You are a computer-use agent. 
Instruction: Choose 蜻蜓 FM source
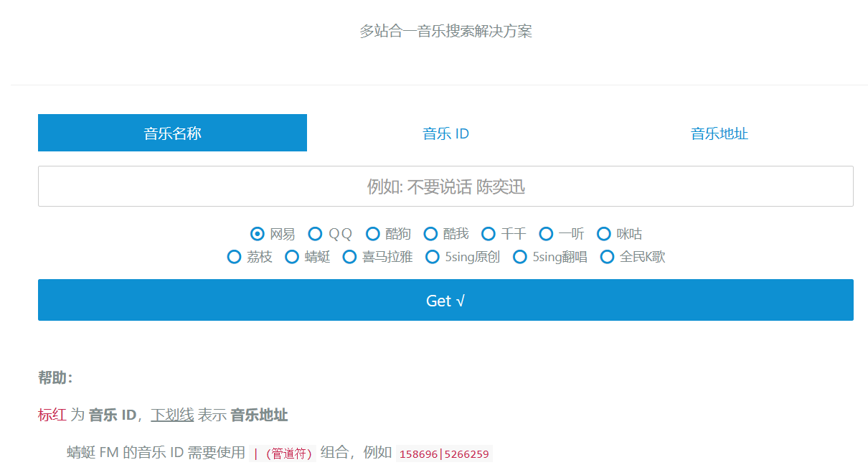(x=292, y=257)
